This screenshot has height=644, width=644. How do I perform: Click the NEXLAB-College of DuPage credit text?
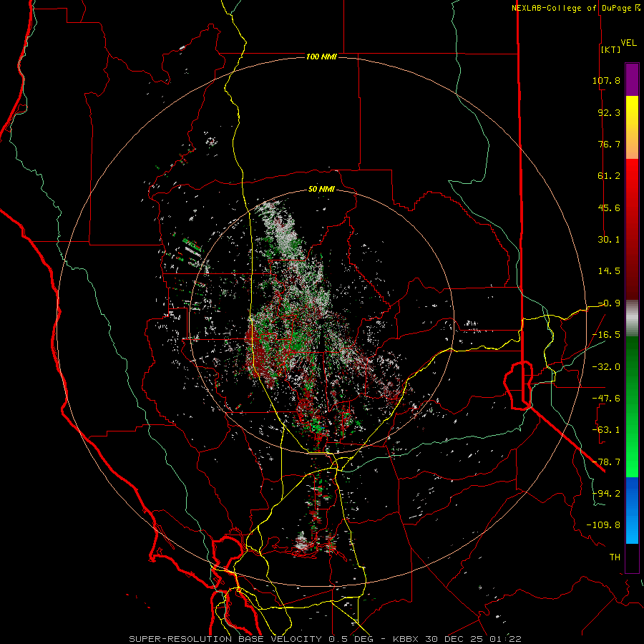point(571,8)
